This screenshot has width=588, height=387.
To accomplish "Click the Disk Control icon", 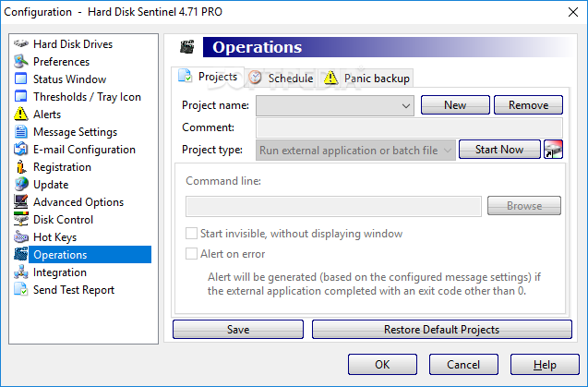I will (x=21, y=220).
